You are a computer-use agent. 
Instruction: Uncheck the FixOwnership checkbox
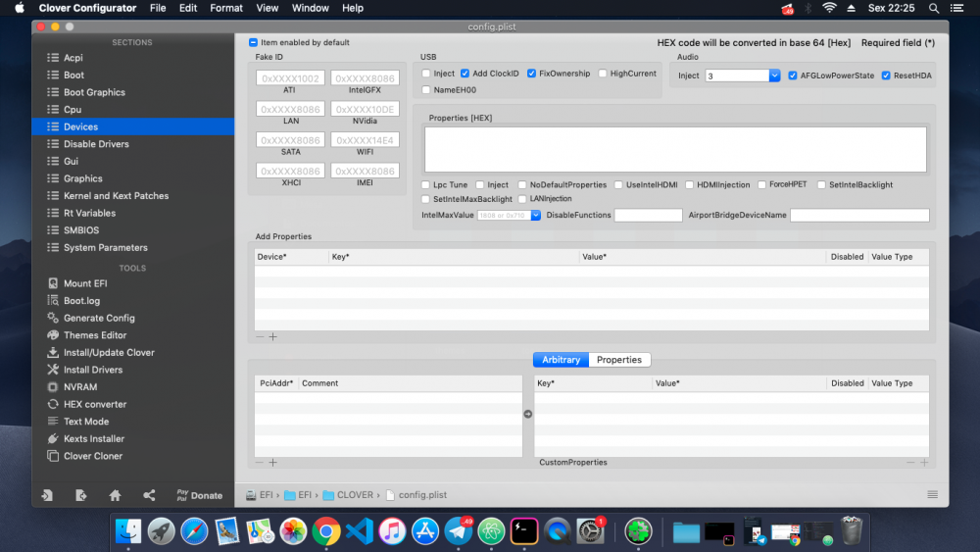click(x=531, y=74)
